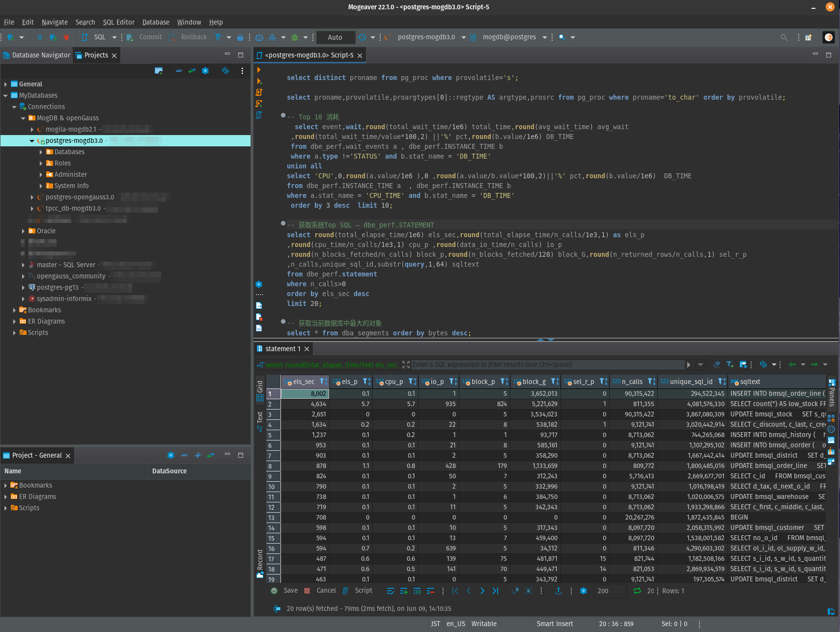Click the clear filter eraser icon

[717, 364]
